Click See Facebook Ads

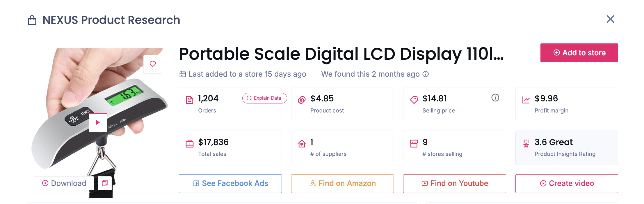(230, 183)
